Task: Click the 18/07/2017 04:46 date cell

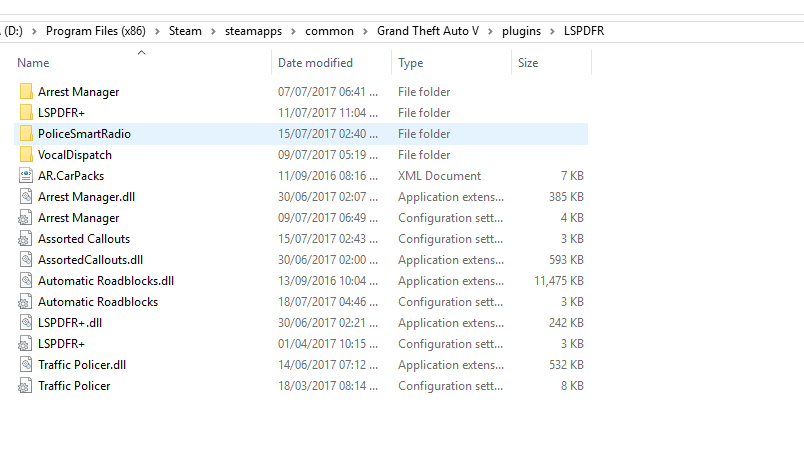Action: [x=328, y=302]
